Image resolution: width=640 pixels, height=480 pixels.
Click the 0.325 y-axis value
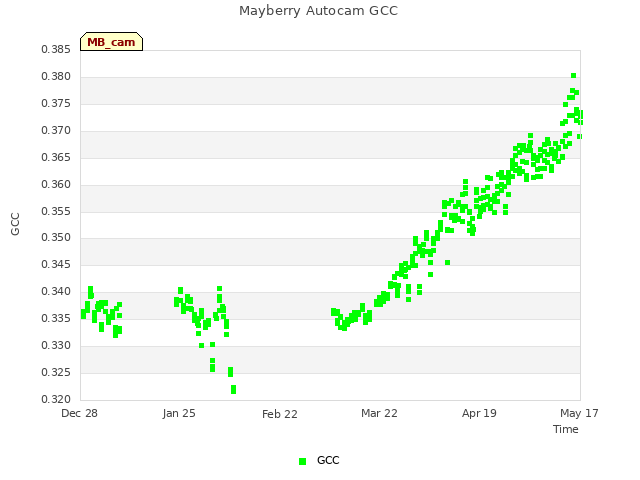(x=56, y=372)
